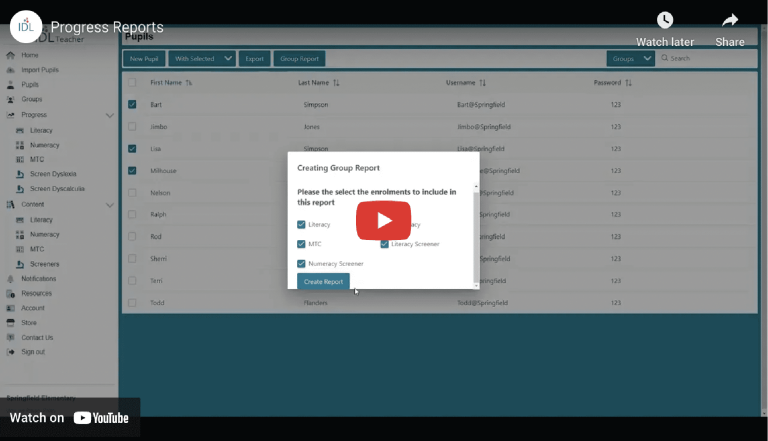Viewport: 768px width, 441px height.
Task: Open Notifications menu item
Action: [39, 279]
